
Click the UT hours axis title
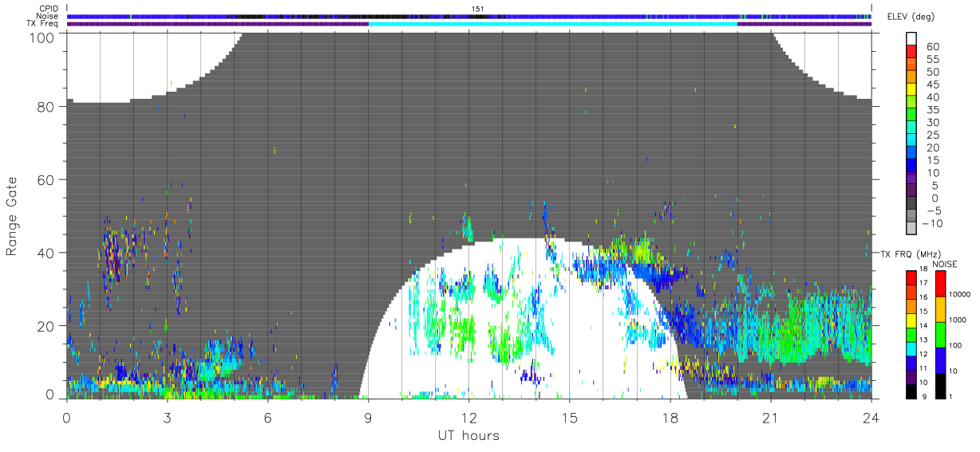(x=468, y=435)
